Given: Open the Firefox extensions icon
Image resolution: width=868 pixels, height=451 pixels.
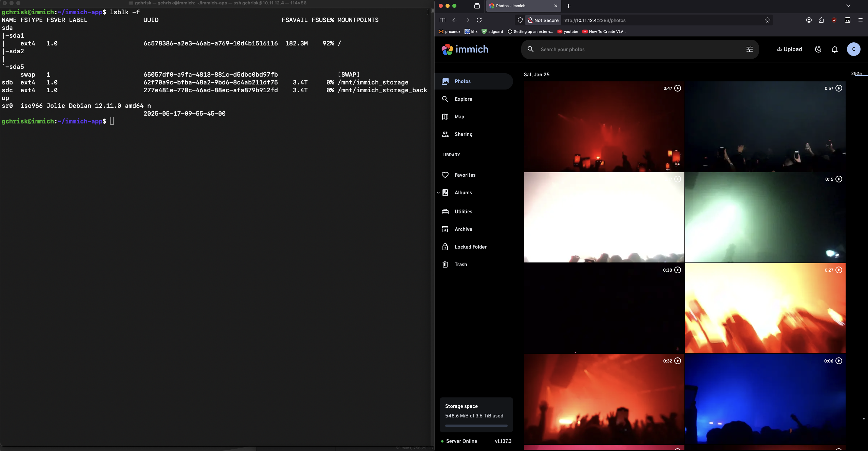Looking at the screenshot, I should [821, 20].
